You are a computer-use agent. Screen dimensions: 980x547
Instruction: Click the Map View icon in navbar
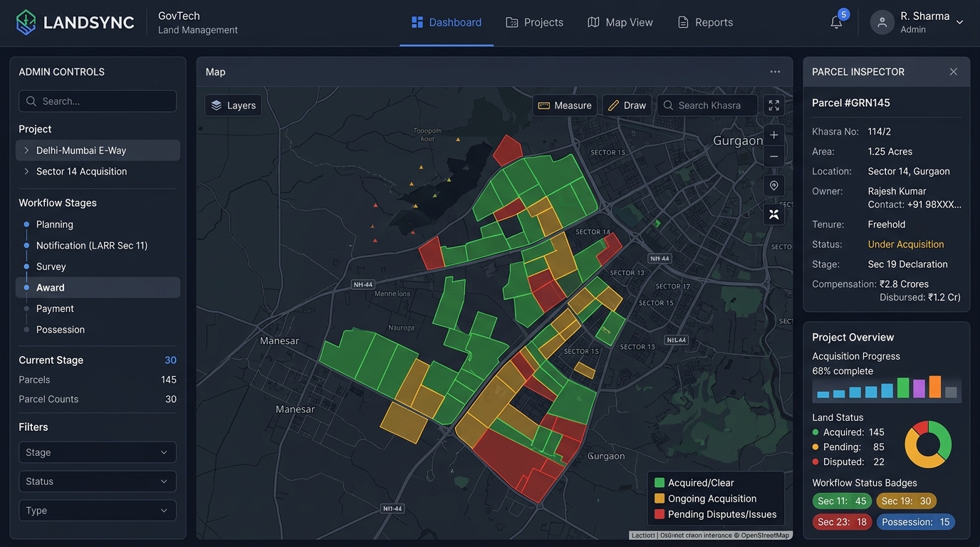pyautogui.click(x=593, y=22)
